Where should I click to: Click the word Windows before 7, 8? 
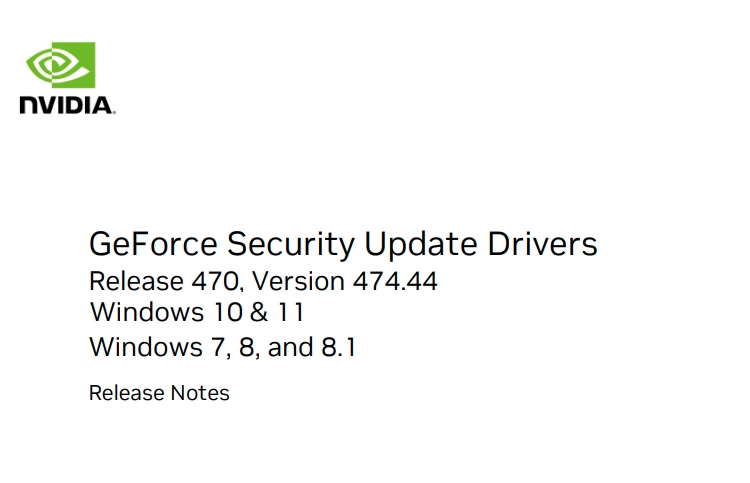(146, 347)
